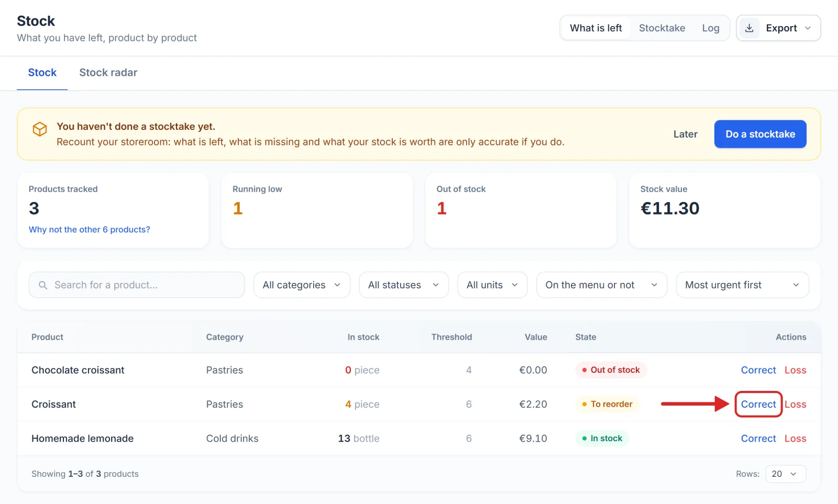Click the Threshold column header
Screen dimensions: 838x504
(x=451, y=337)
